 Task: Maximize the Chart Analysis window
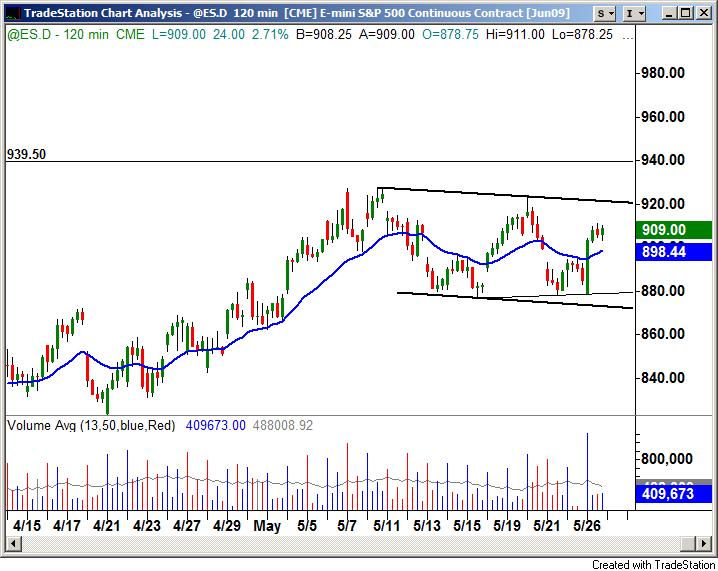[x=685, y=13]
